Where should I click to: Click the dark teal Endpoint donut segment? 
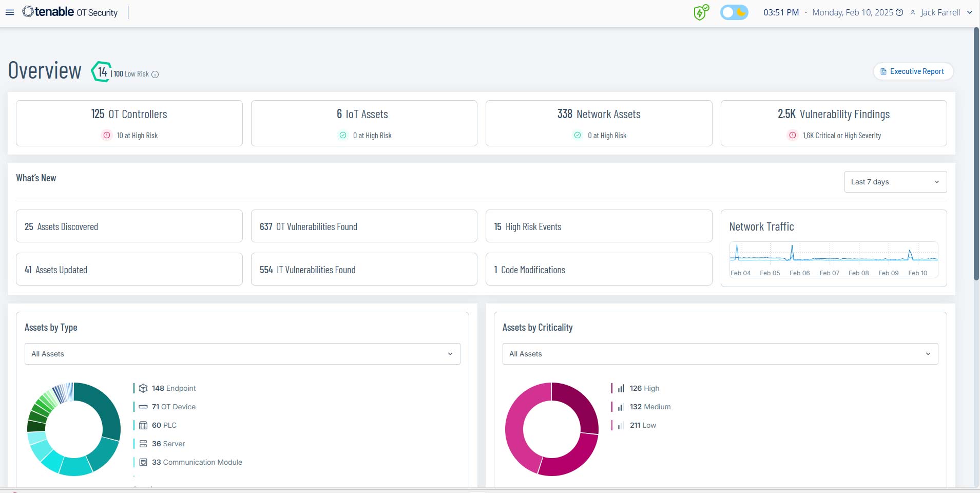coord(104,406)
